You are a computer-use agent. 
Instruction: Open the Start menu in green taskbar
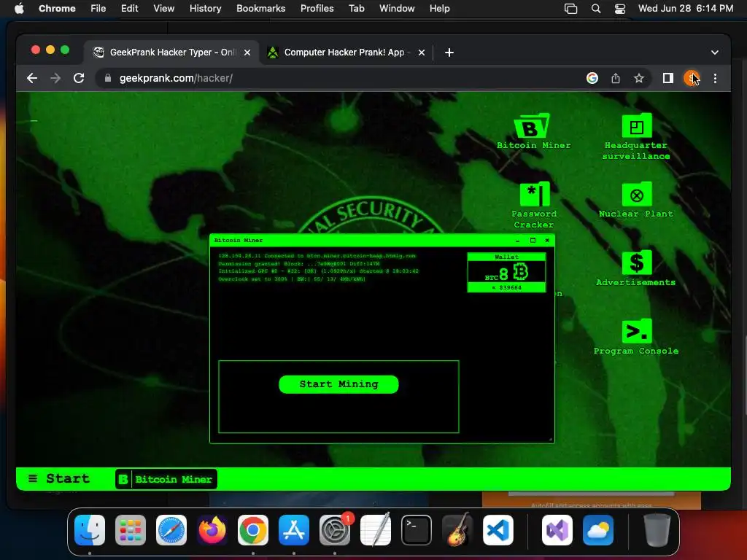pos(59,478)
